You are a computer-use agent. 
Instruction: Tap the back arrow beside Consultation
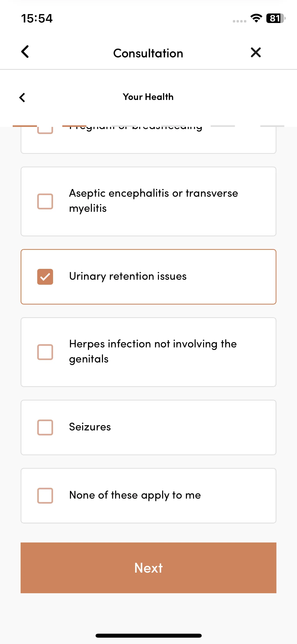tap(25, 52)
